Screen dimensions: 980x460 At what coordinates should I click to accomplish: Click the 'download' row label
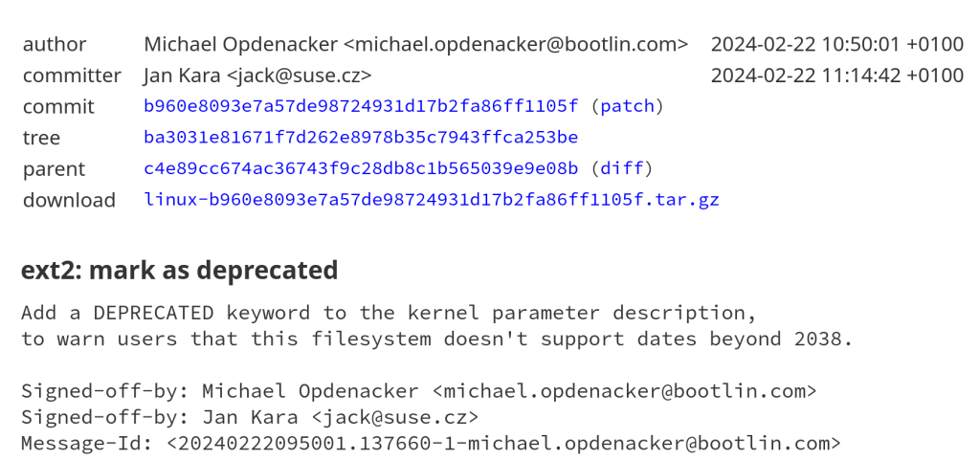pos(69,200)
